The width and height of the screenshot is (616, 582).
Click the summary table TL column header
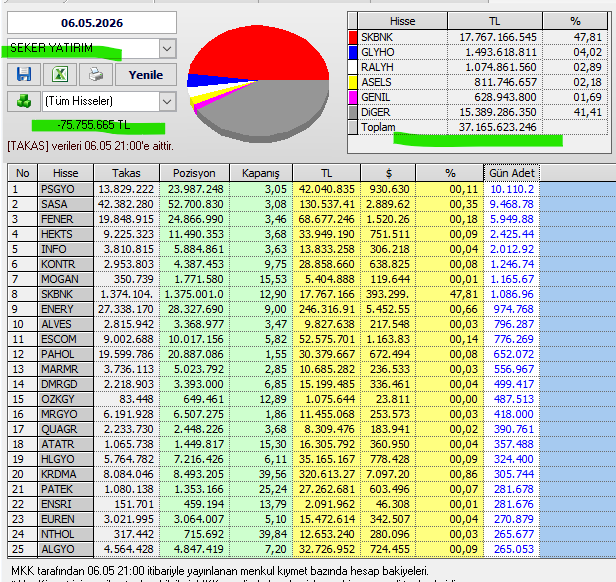(495, 21)
